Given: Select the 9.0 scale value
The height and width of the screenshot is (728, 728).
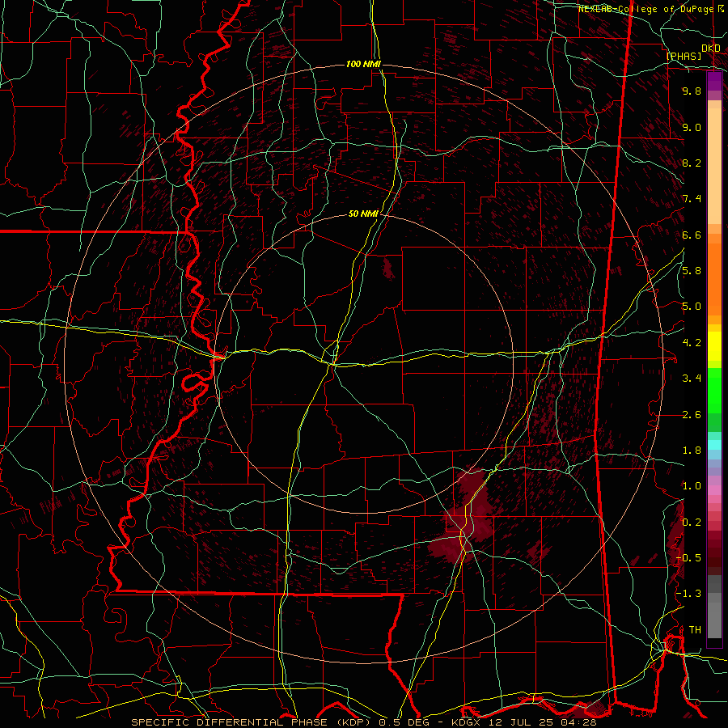Looking at the screenshot, I should click(692, 127).
